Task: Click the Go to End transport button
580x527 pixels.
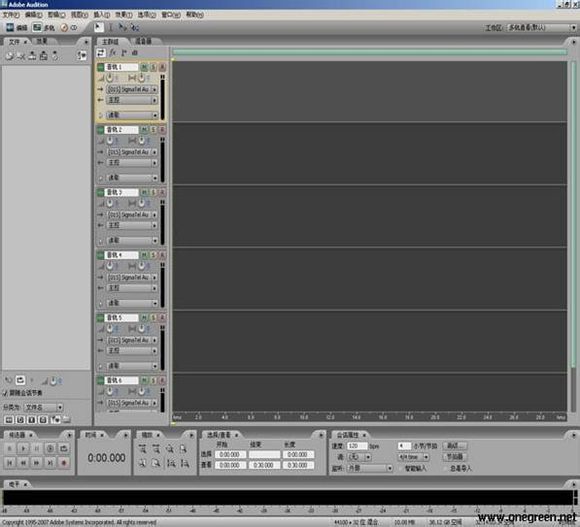Action: [x=50, y=462]
